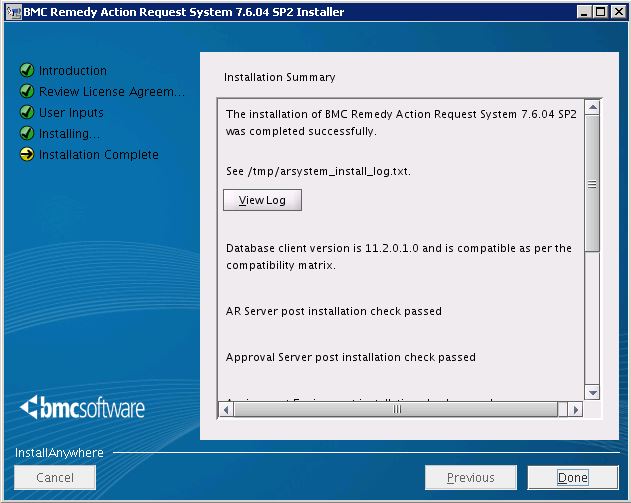Viewport: 631px width, 503px height.
Task: Click the /tmp/arsystem_install_log.txt path text
Action: click(329, 171)
